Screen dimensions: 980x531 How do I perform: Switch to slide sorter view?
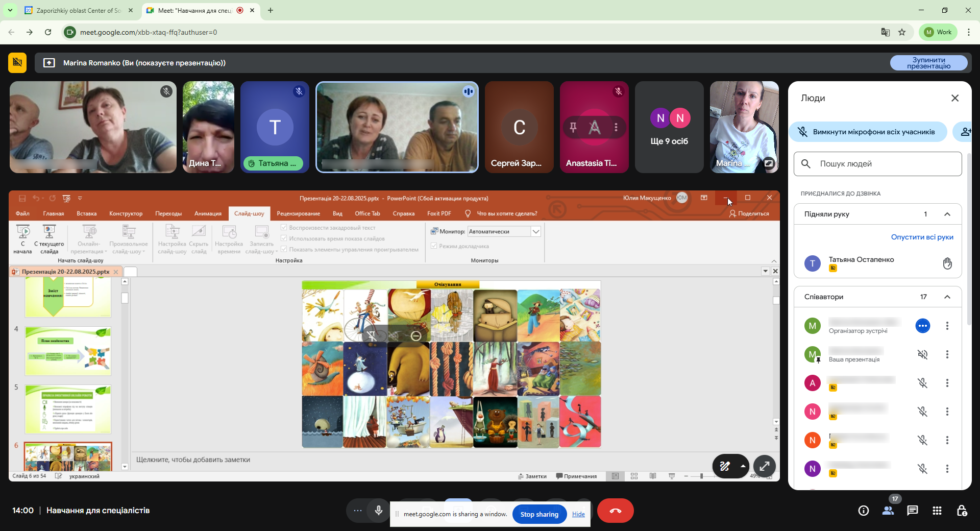pyautogui.click(x=634, y=476)
